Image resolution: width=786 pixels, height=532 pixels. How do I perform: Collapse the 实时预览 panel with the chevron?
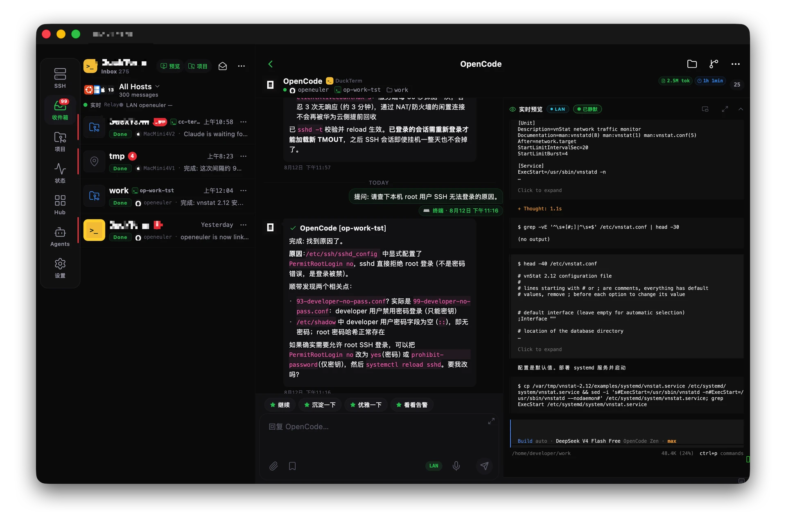(741, 109)
